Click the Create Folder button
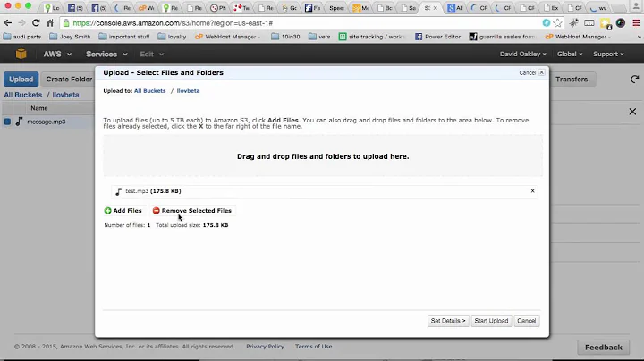Viewport: 644px width, 361px height. tap(69, 80)
